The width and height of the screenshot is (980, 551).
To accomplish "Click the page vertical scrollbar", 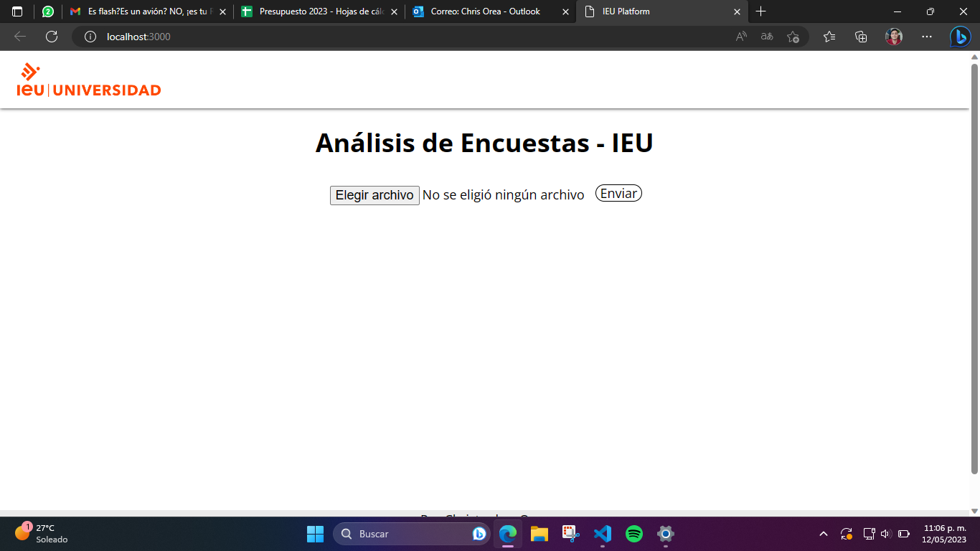I will tap(974, 269).
